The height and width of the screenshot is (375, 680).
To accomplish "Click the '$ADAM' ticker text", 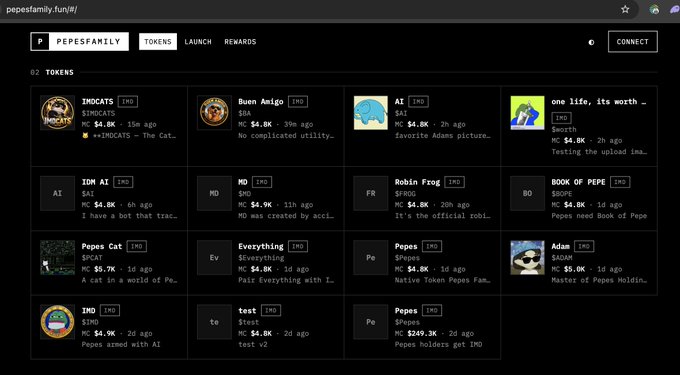I will (x=562, y=258).
